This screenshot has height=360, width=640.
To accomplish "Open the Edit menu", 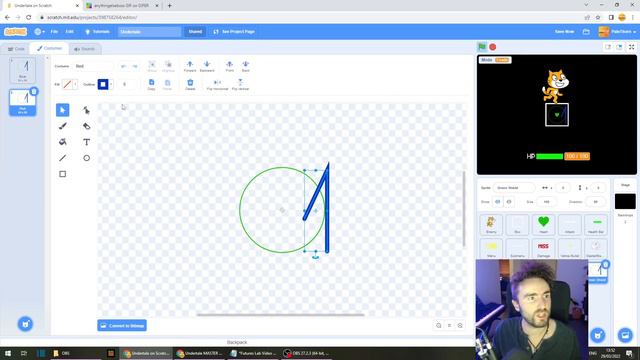I will [x=70, y=31].
